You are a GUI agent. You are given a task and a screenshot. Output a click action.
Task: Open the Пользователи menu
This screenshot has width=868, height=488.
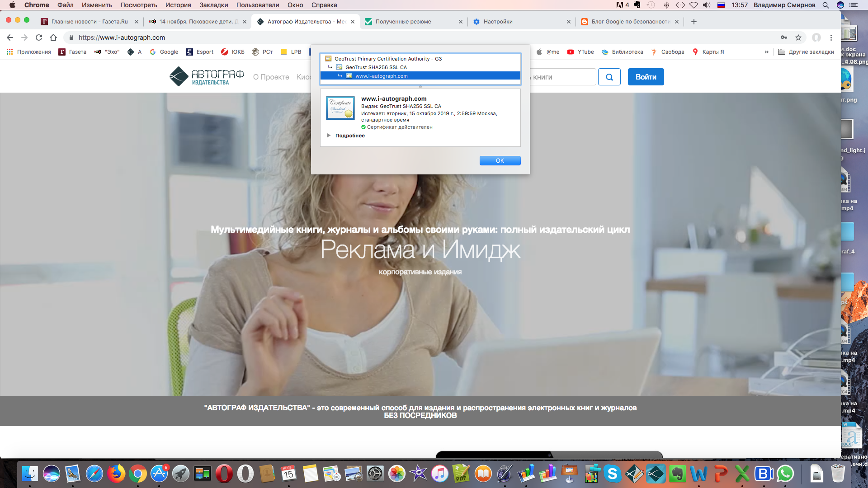click(258, 5)
